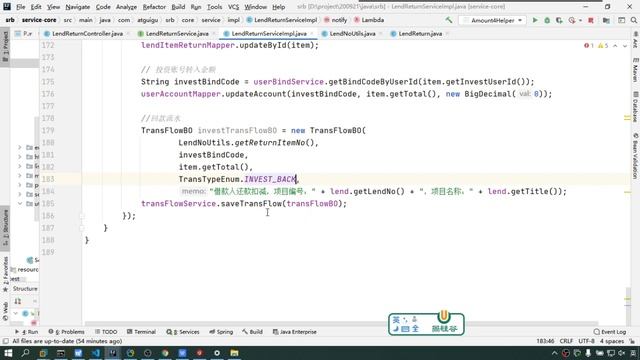The width and height of the screenshot is (640, 360).
Task: Collapse the class node in Structure panel
Action: pyautogui.click(x=16, y=313)
